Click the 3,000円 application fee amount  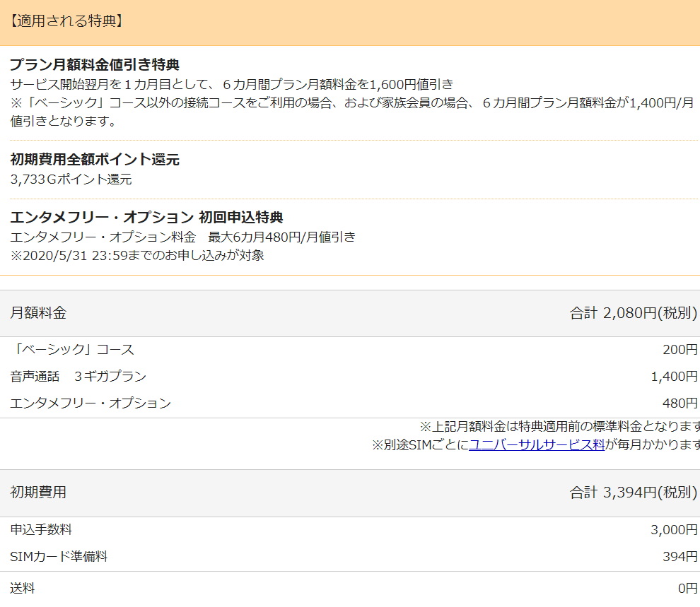point(674,530)
